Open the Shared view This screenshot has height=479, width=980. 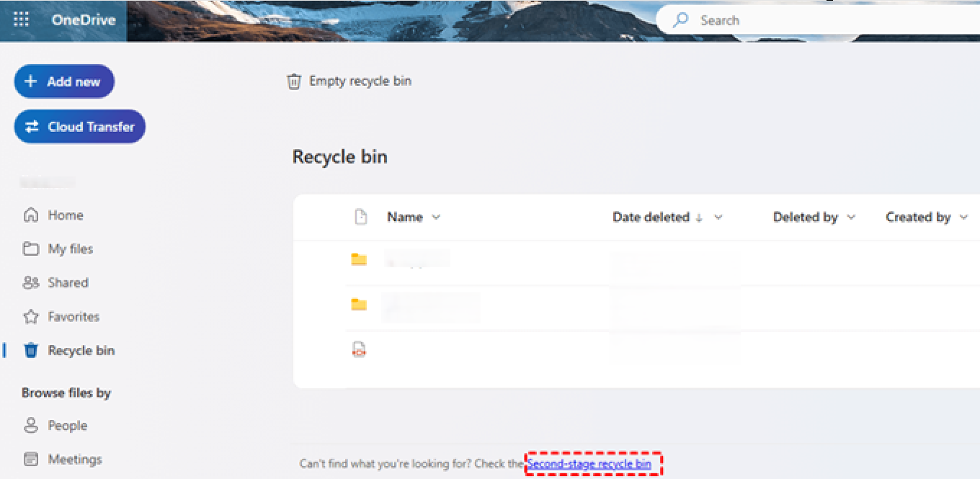pos(68,282)
